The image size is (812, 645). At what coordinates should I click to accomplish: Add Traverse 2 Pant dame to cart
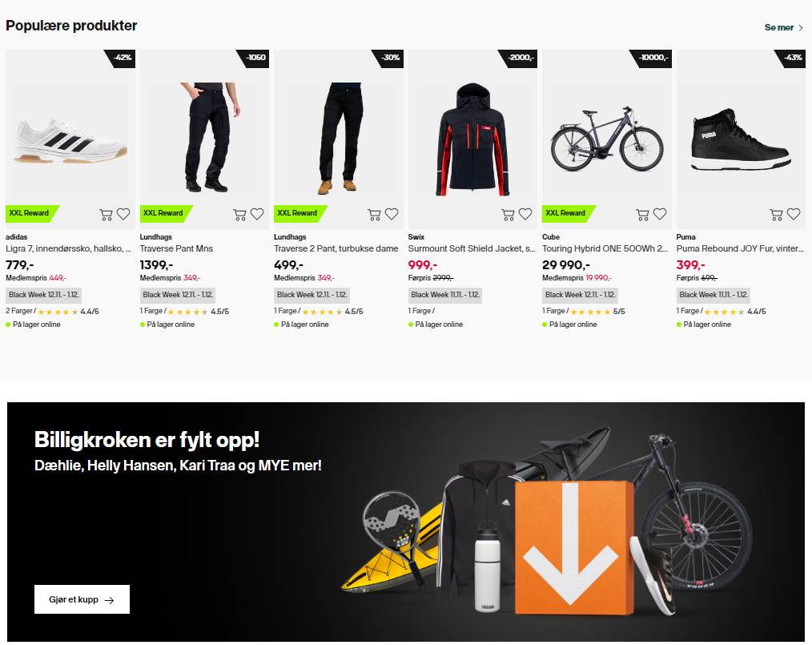click(x=374, y=215)
